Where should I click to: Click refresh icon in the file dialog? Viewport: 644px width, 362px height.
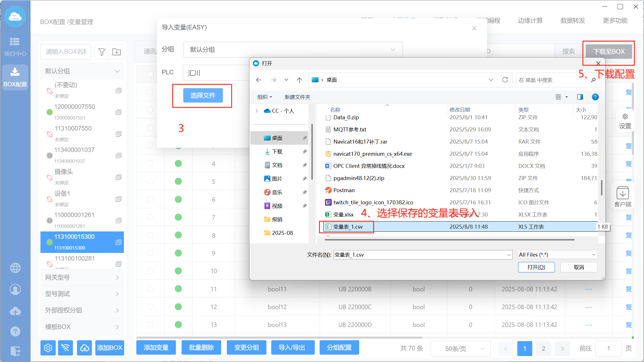(x=505, y=80)
